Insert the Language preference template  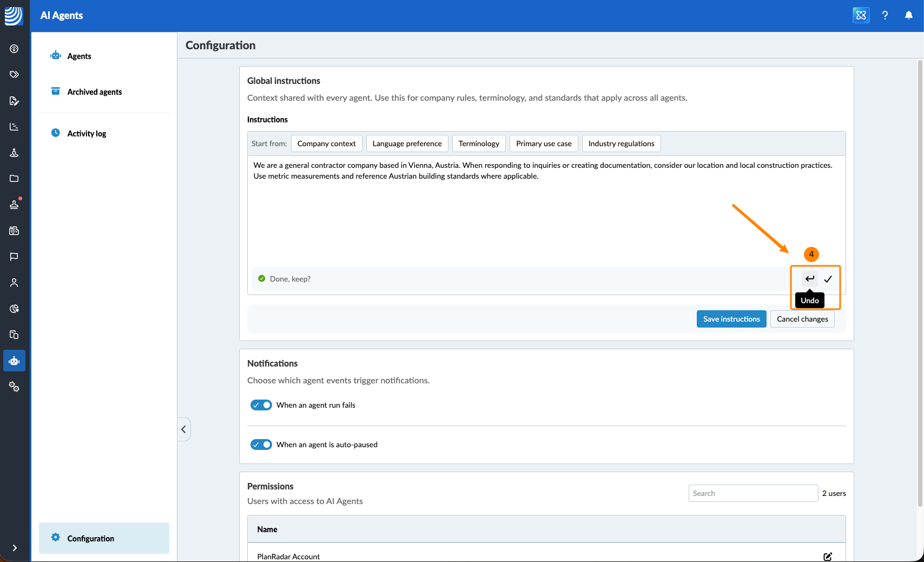407,143
